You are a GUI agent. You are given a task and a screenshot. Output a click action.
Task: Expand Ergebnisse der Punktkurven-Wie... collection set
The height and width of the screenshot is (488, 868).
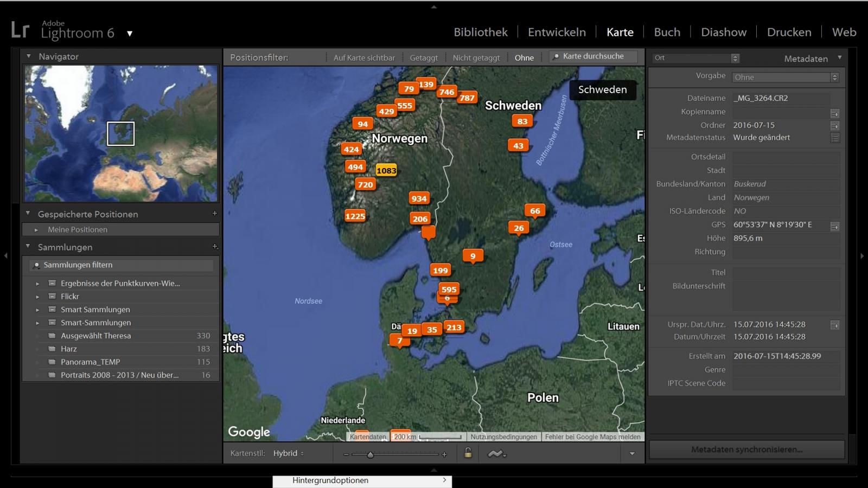[x=37, y=284]
